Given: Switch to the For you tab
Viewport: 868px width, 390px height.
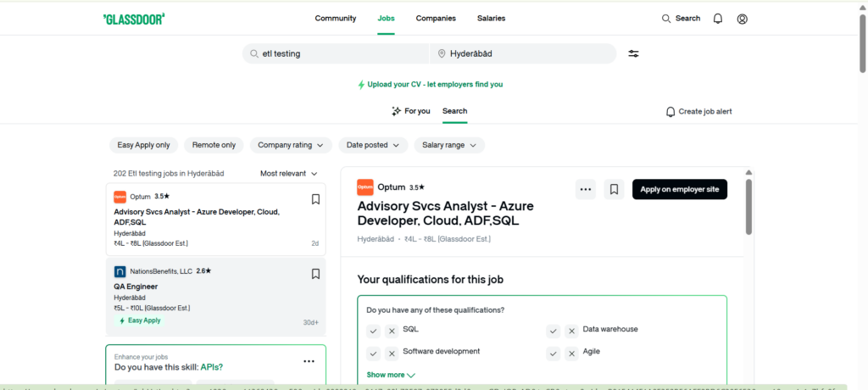Looking at the screenshot, I should coord(411,111).
